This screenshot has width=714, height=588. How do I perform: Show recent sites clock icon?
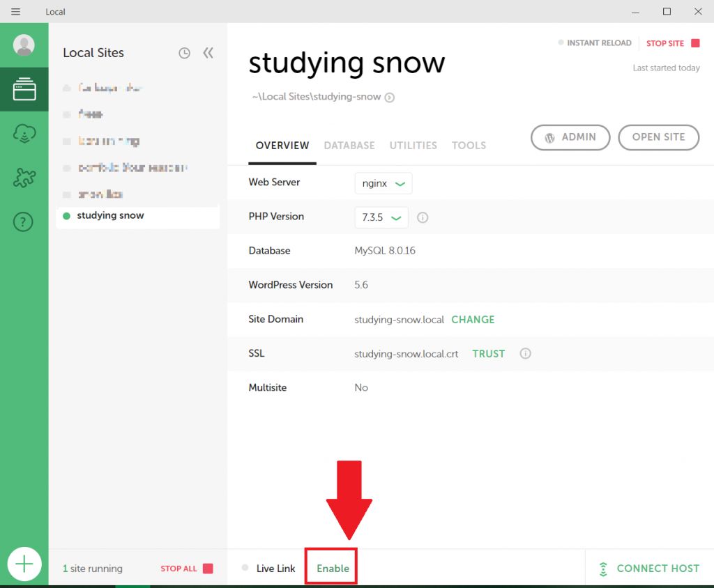[x=184, y=53]
